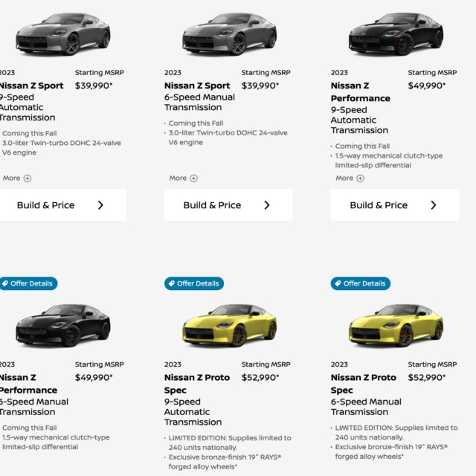Click yellow Z Proto Spec Automatic car image

(229, 326)
